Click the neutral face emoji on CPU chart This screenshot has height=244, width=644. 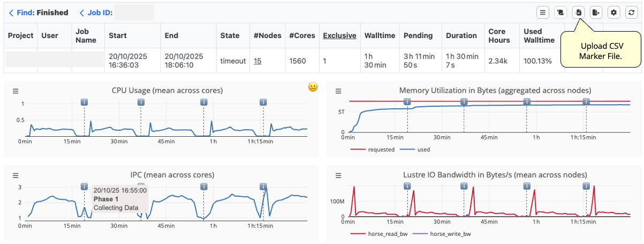[x=313, y=87]
